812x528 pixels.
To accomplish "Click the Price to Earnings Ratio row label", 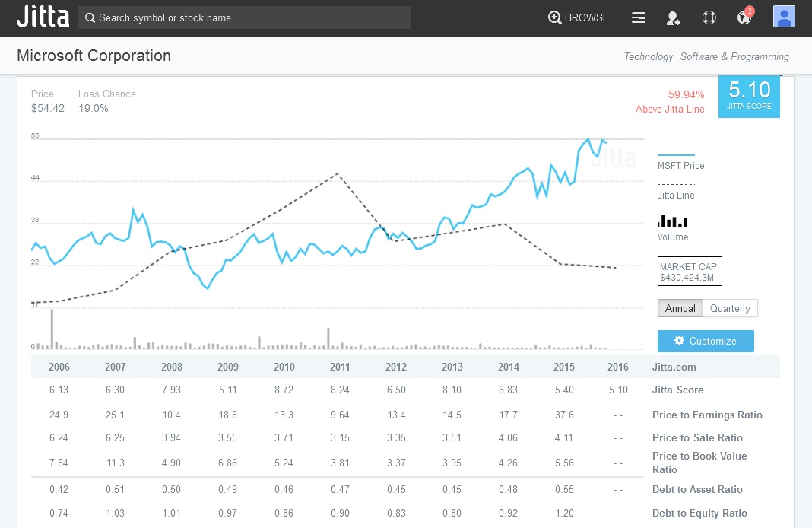I will [707, 415].
